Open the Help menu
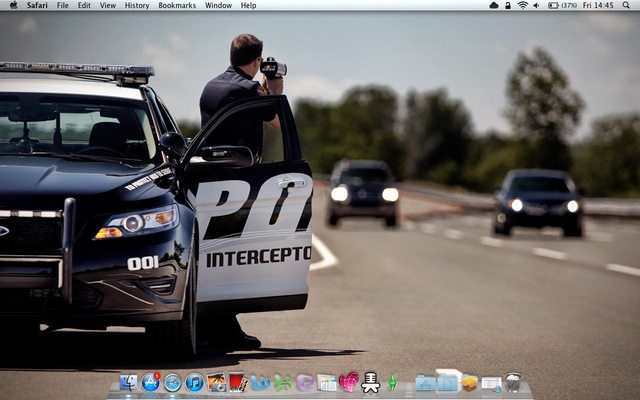 248,5
